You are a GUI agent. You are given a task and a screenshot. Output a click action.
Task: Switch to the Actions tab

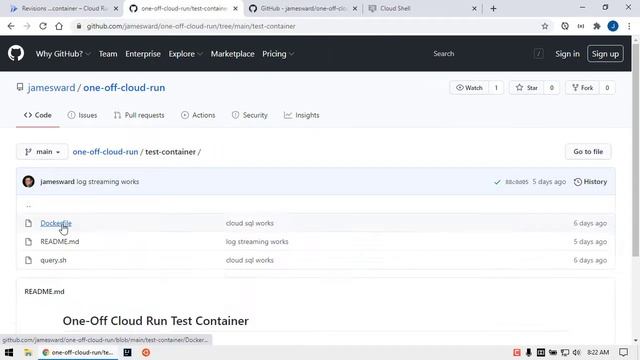click(x=198, y=116)
